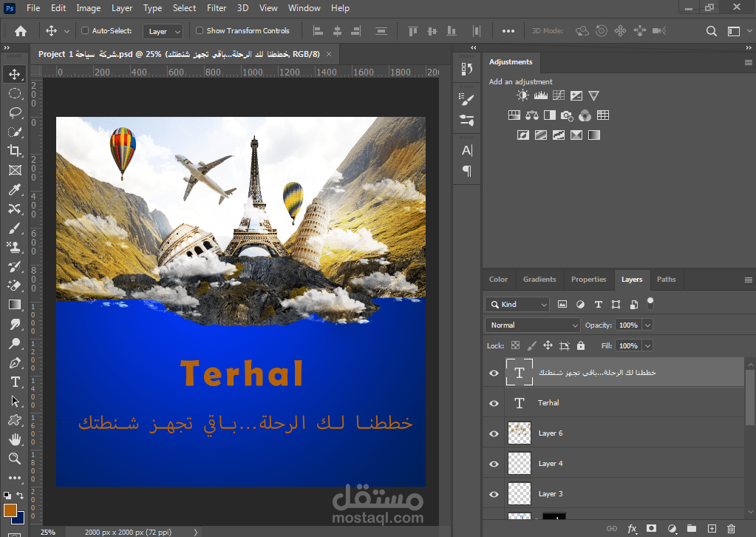Add layer style with the fx icon

pyautogui.click(x=632, y=529)
